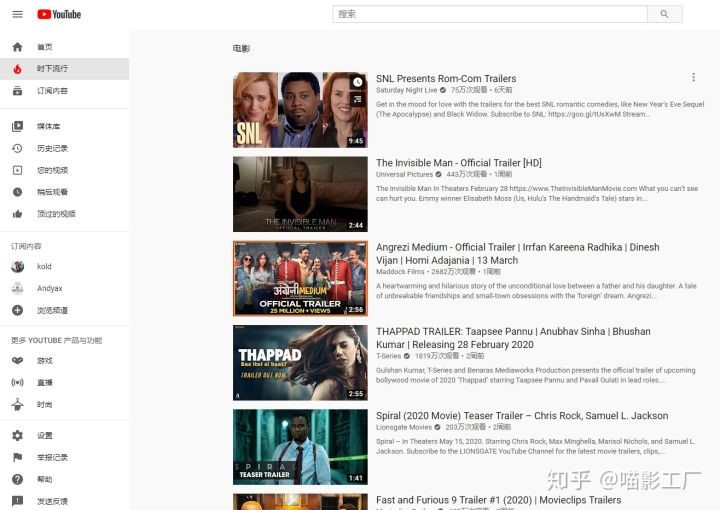The width and height of the screenshot is (720, 510).
Task: Click the YouTube logo
Action: point(59,14)
